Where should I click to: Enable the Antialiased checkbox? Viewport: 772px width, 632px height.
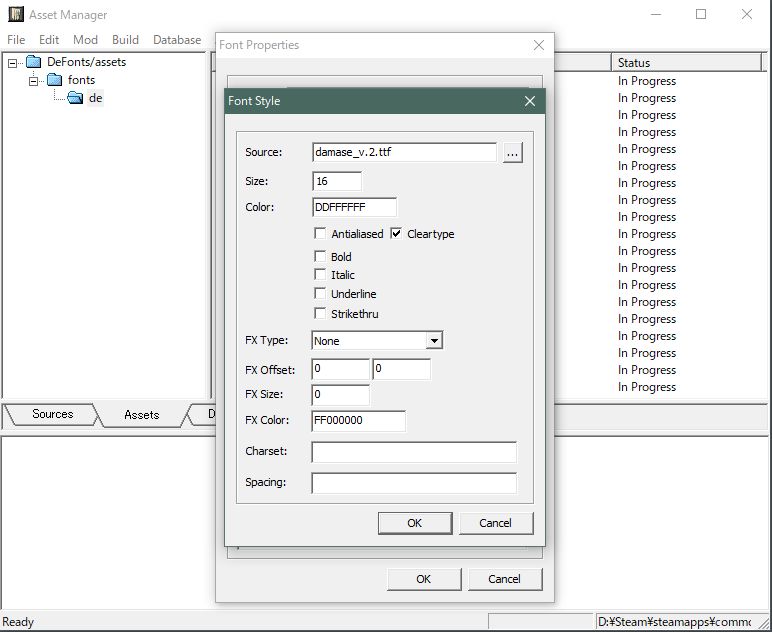click(320, 234)
